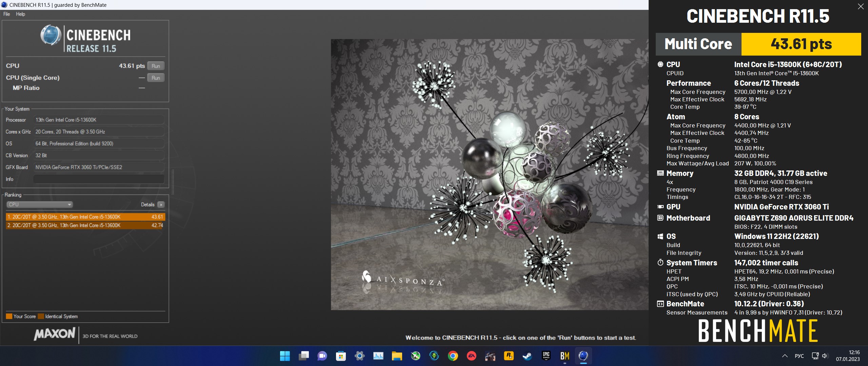Open network status tray icon

point(815,356)
